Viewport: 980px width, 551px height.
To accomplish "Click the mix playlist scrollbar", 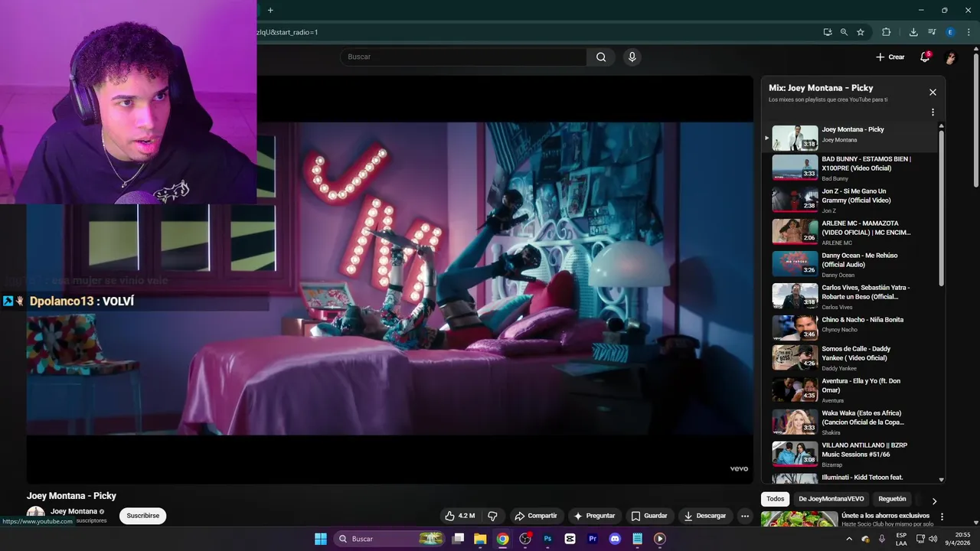I will pos(941,207).
